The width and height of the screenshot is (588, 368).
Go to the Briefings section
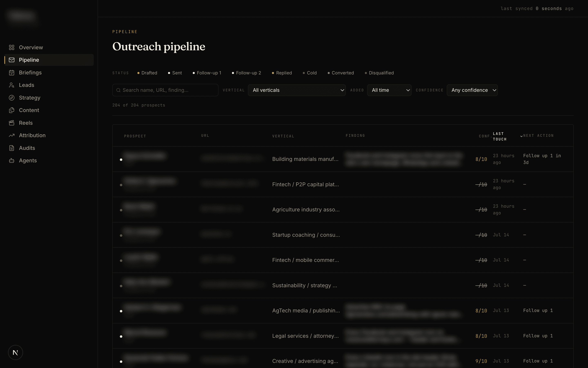coord(49,73)
